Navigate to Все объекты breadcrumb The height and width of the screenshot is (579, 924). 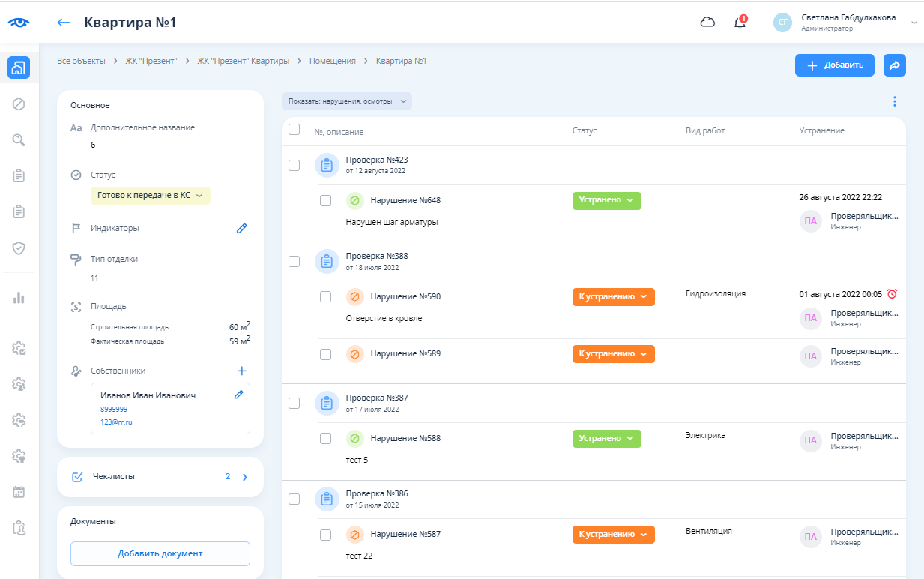click(81, 61)
